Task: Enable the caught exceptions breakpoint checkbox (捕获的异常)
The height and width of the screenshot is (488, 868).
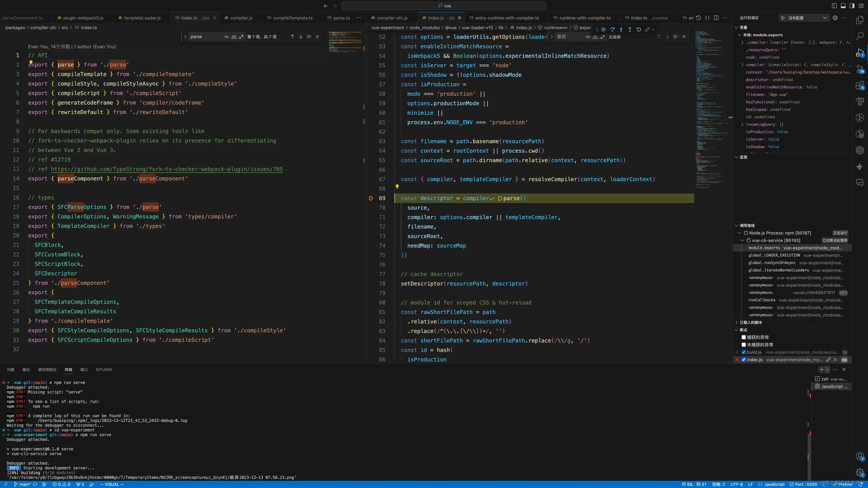Action: [x=744, y=337]
